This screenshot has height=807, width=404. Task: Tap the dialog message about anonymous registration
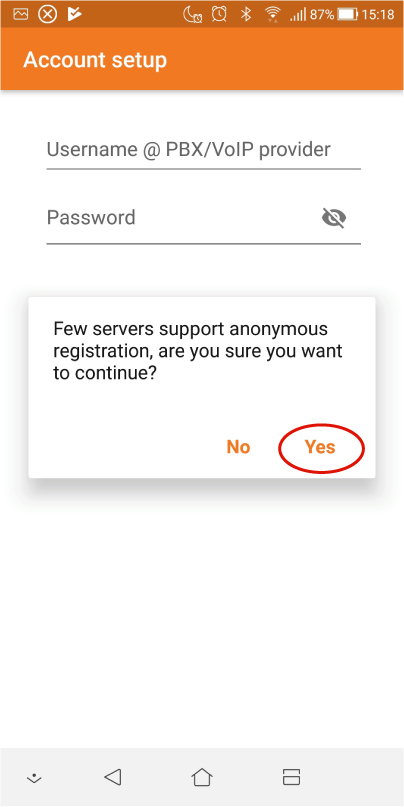point(198,351)
